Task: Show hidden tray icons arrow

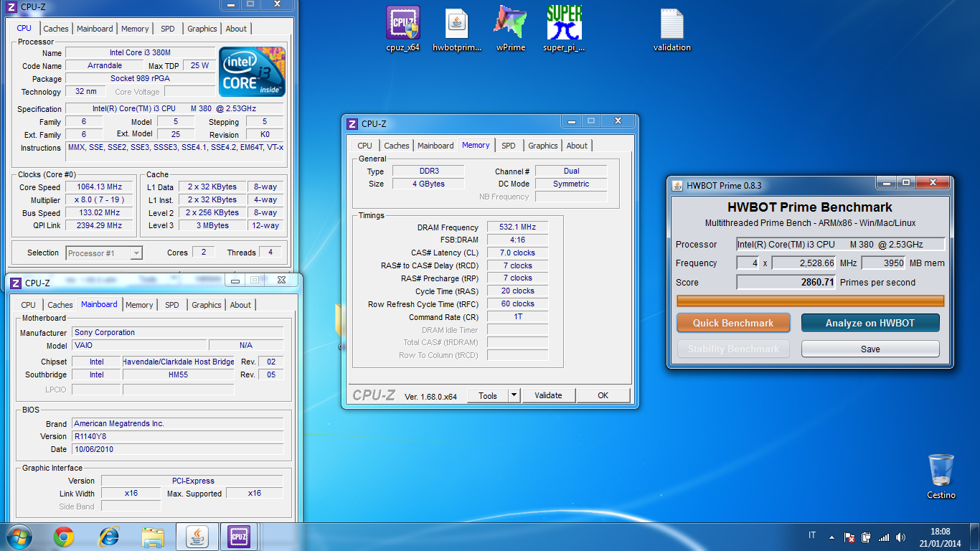Action: pos(831,537)
